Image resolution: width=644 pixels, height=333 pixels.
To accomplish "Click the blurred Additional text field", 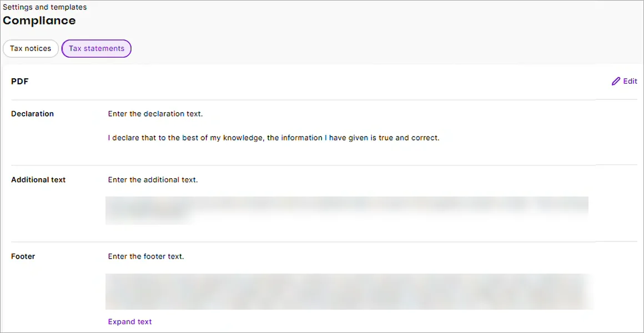I will click(347, 211).
